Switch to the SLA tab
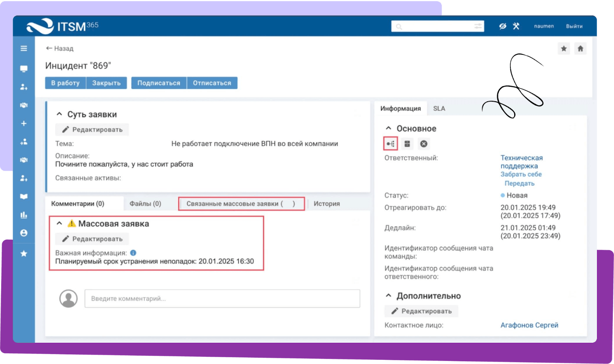The width and height of the screenshot is (614, 364). click(439, 109)
